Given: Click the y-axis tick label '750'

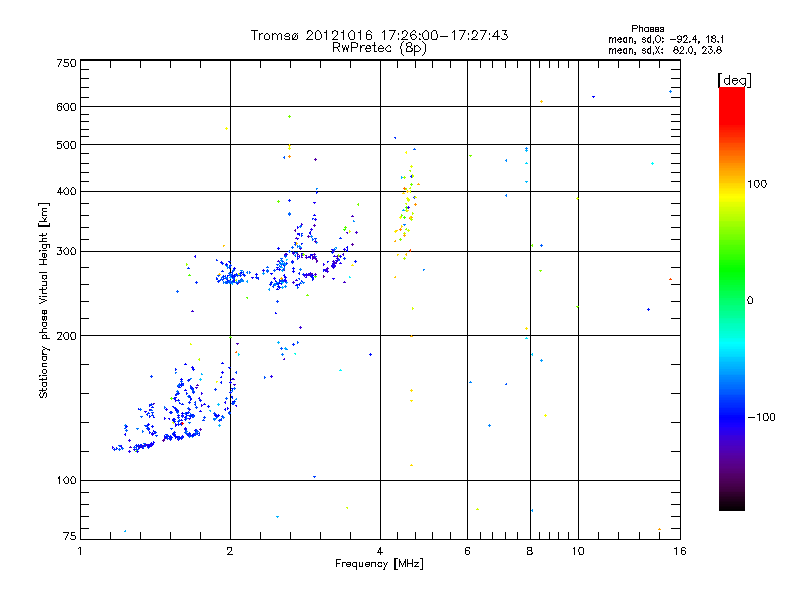Looking at the screenshot, I should 66,63.
